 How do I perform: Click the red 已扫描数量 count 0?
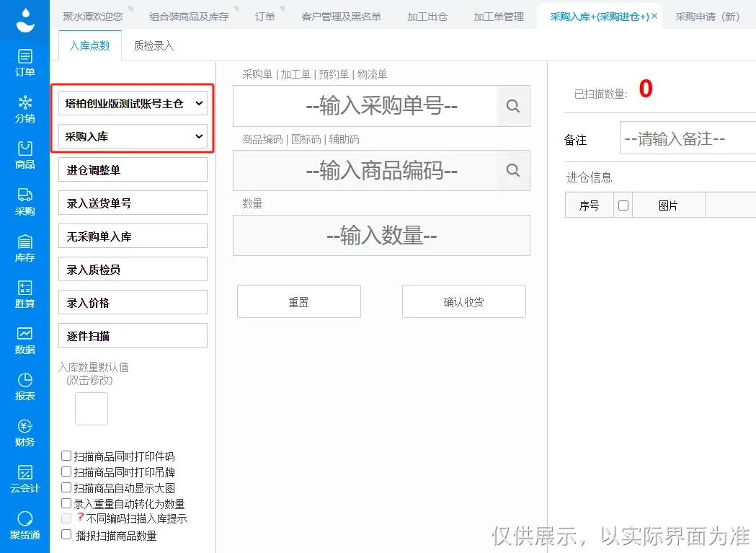pyautogui.click(x=646, y=89)
